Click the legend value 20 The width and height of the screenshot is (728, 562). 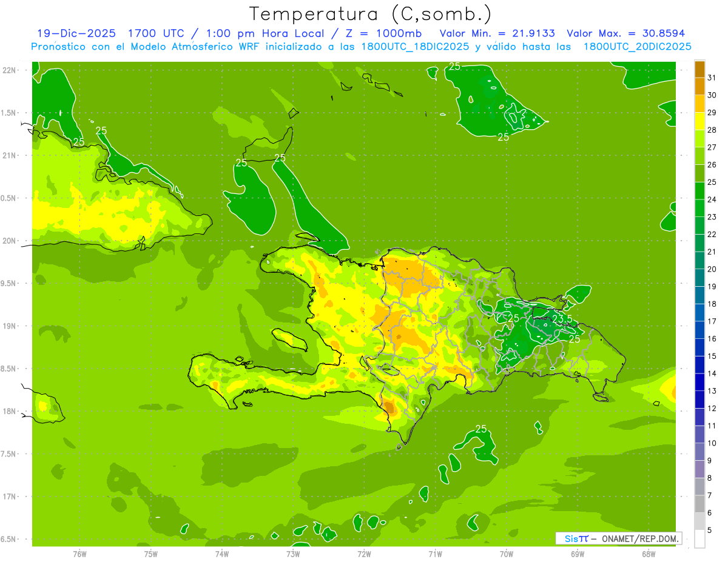coord(712,269)
